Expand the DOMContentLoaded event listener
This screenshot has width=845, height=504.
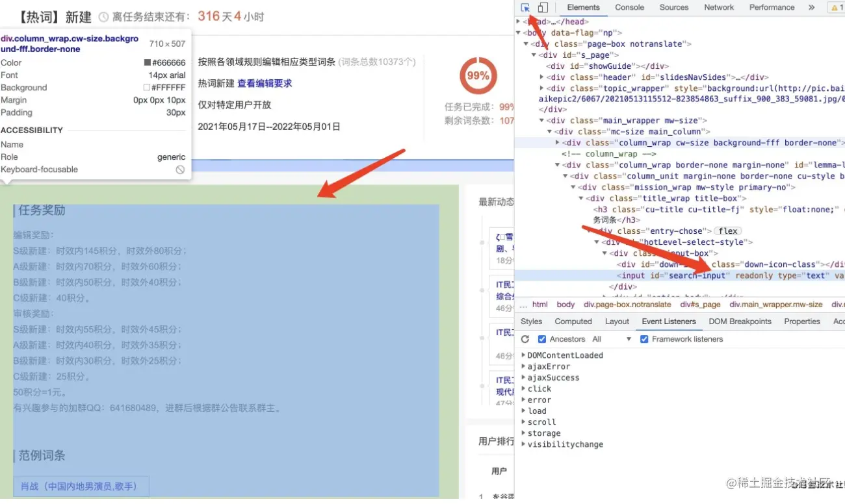[x=524, y=355]
